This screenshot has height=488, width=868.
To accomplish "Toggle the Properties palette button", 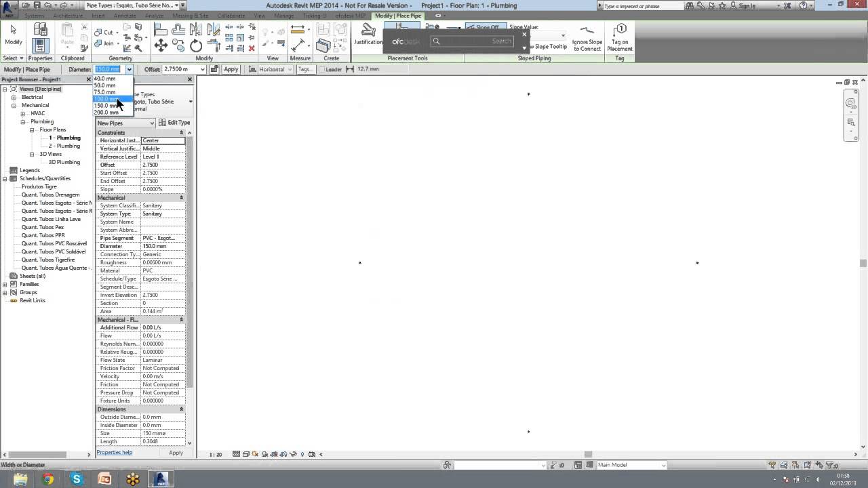I will pyautogui.click(x=40, y=46).
